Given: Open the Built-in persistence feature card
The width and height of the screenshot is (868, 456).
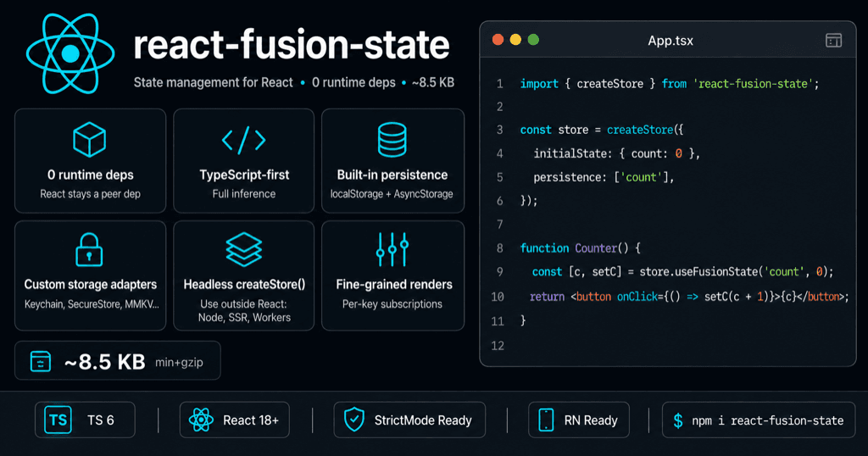Looking at the screenshot, I should 392,160.
